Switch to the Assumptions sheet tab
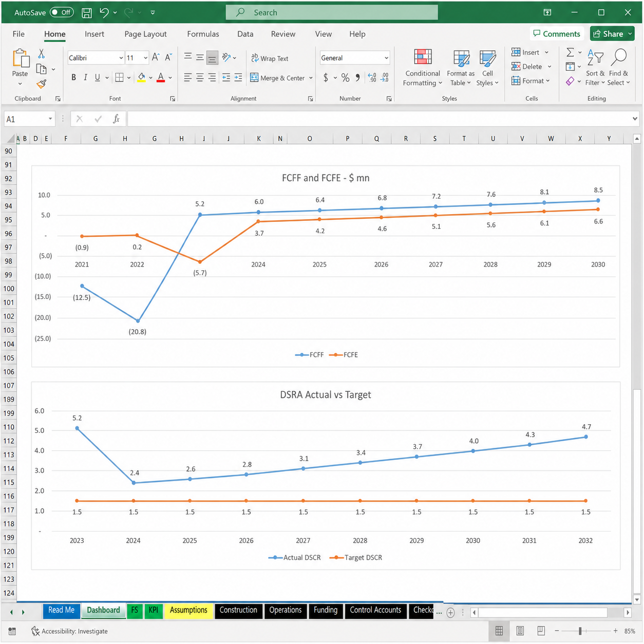Viewport: 644px width, 644px height. 188,610
